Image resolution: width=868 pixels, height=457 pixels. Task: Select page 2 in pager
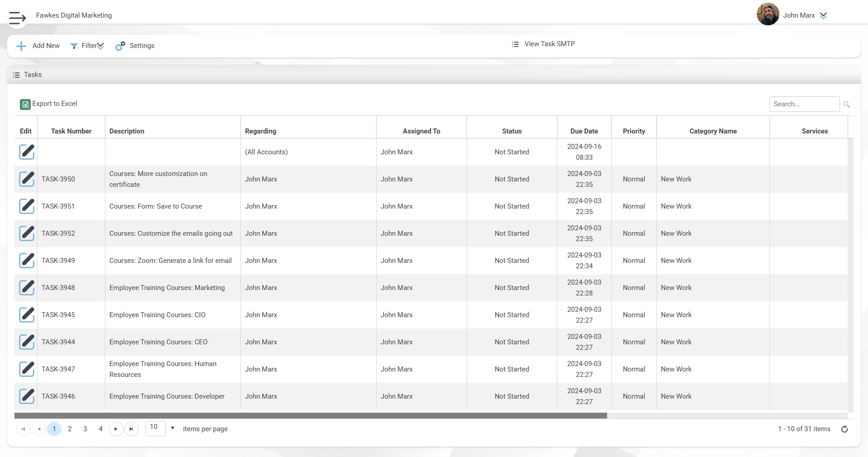click(x=70, y=429)
